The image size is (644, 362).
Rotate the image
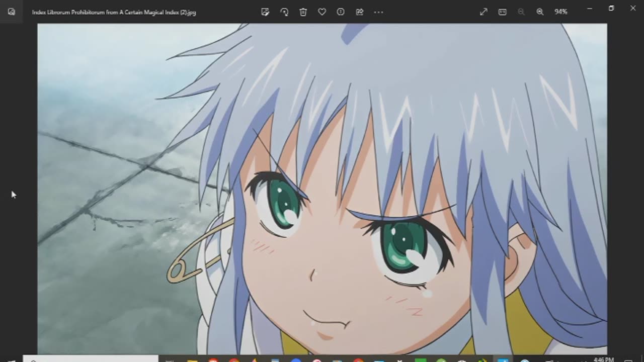[x=284, y=12]
